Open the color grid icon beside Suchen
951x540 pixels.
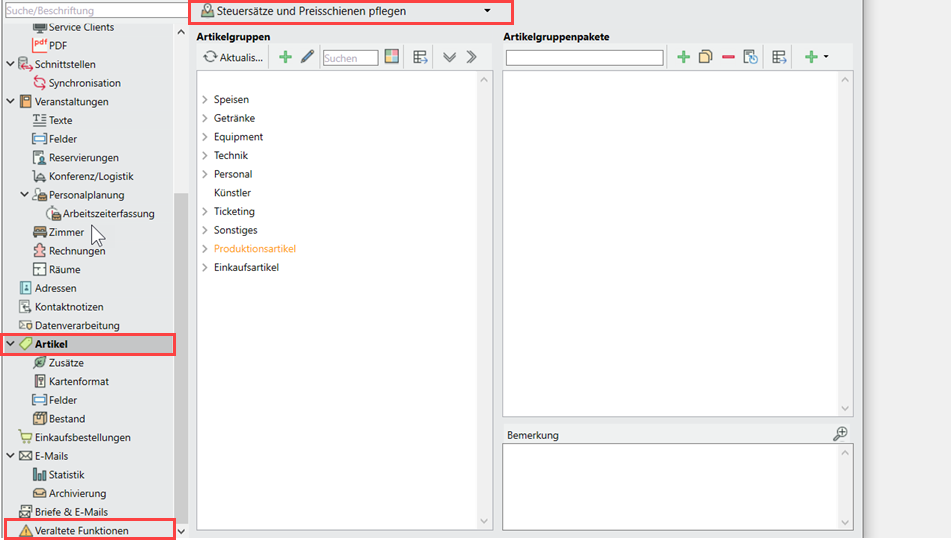click(391, 58)
